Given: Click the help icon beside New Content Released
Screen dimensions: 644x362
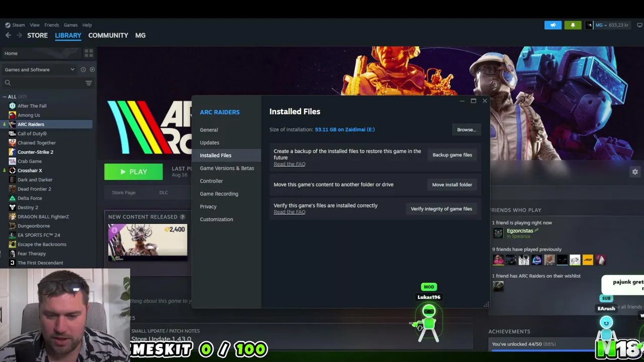Looking at the screenshot, I should click(x=182, y=217).
